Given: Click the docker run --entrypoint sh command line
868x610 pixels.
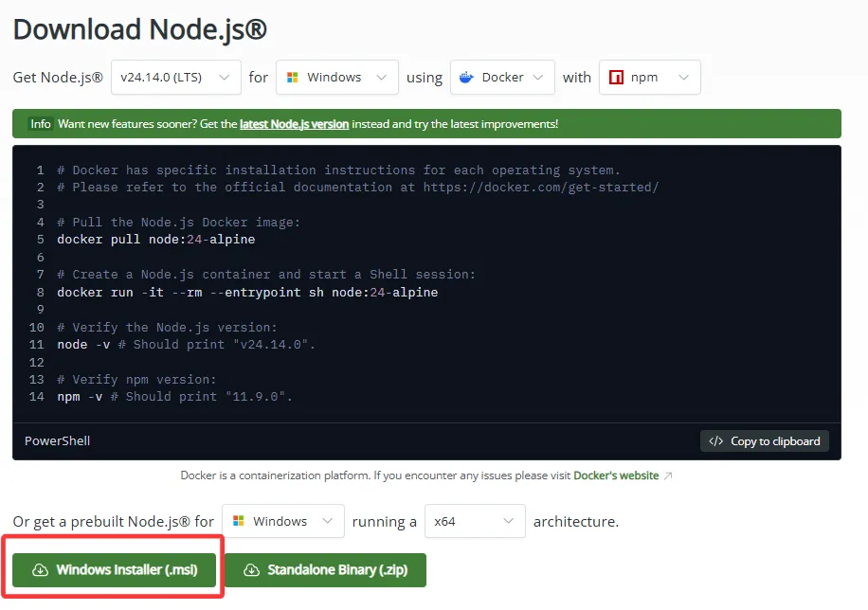Looking at the screenshot, I should click(247, 293).
